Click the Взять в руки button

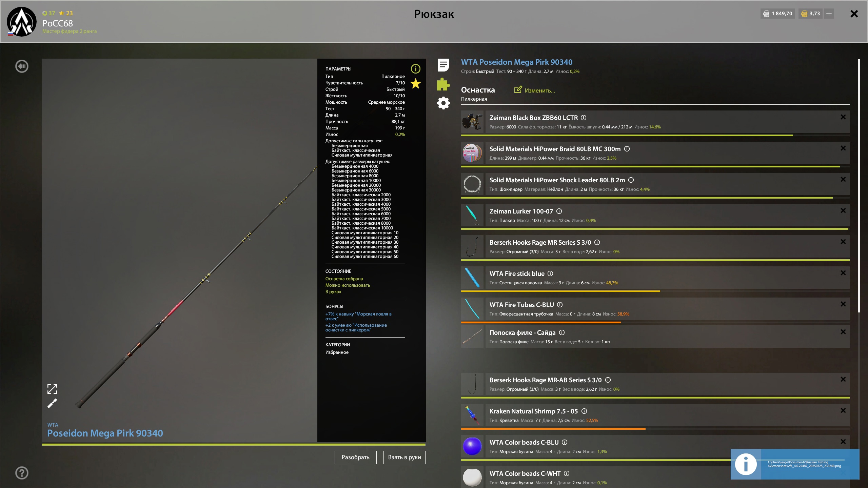pyautogui.click(x=405, y=457)
